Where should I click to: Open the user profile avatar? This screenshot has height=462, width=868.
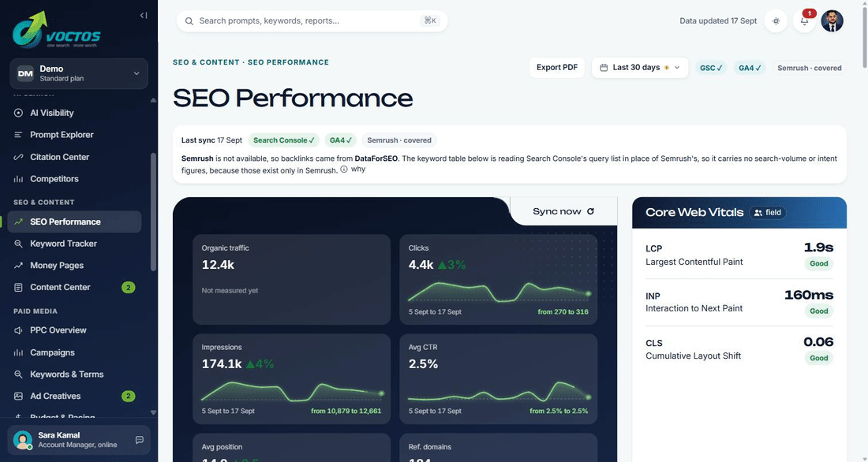click(x=832, y=21)
